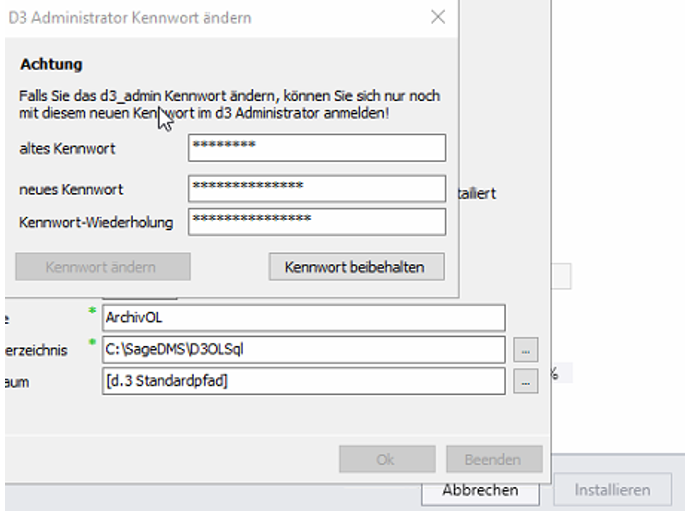Click the ArchivOL text field
This screenshot has width=685, height=511.
click(x=303, y=318)
